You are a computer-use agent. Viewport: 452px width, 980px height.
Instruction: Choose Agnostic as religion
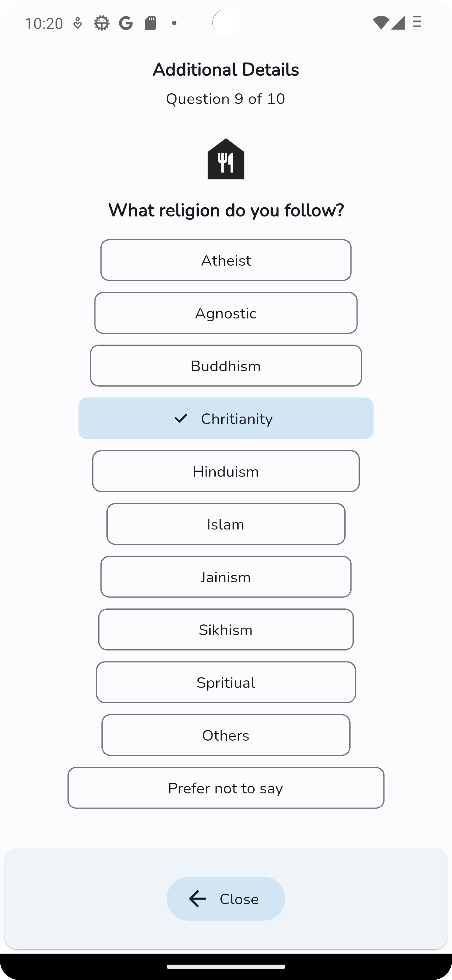coord(226,313)
